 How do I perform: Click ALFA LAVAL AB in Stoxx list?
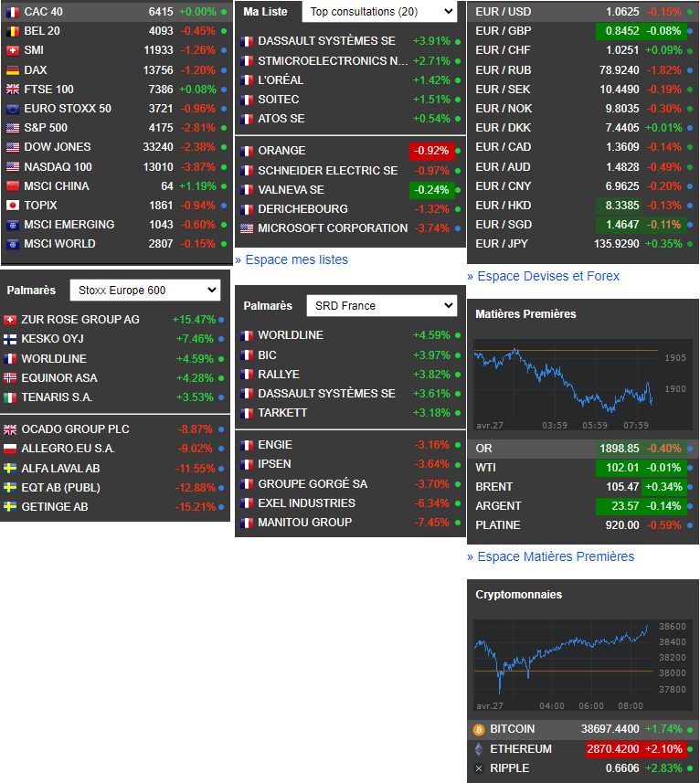tap(60, 469)
